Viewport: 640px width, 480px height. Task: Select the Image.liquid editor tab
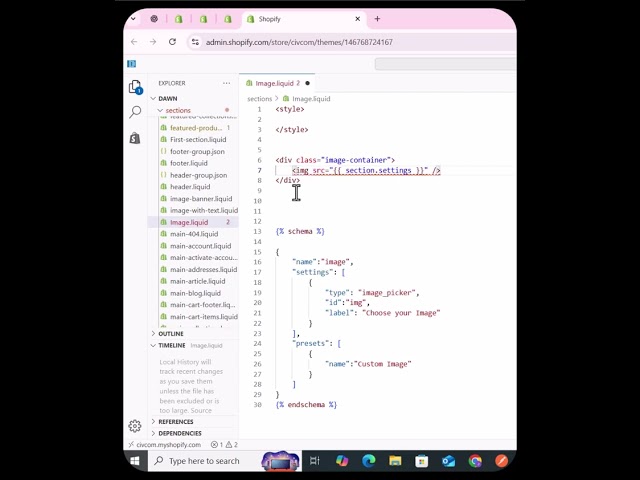click(277, 83)
